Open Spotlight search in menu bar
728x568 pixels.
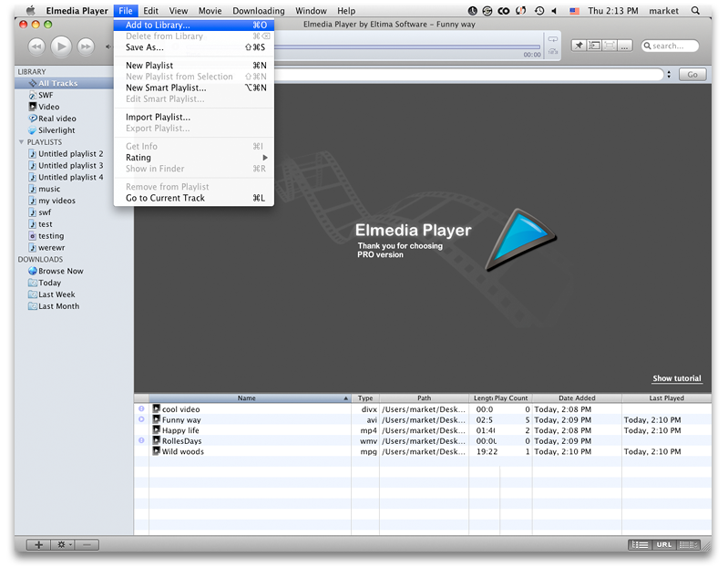695,10
